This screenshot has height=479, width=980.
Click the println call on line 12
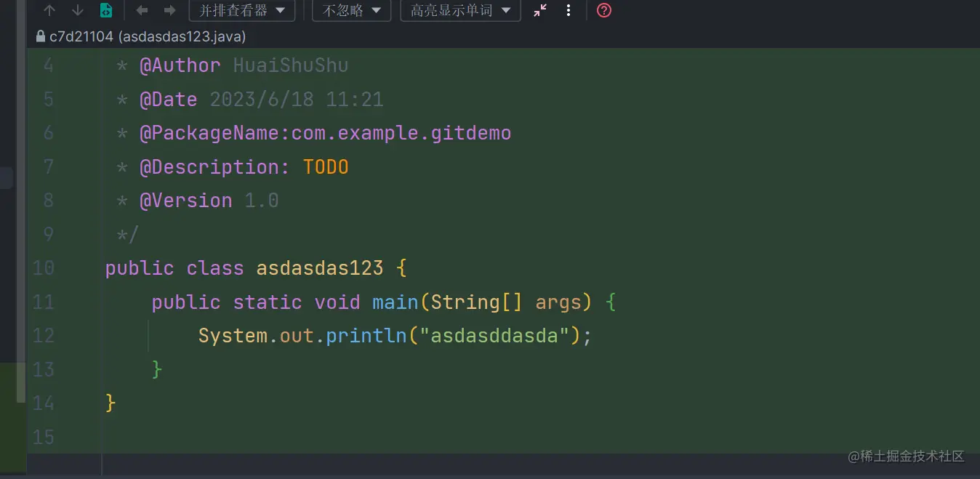(366, 336)
